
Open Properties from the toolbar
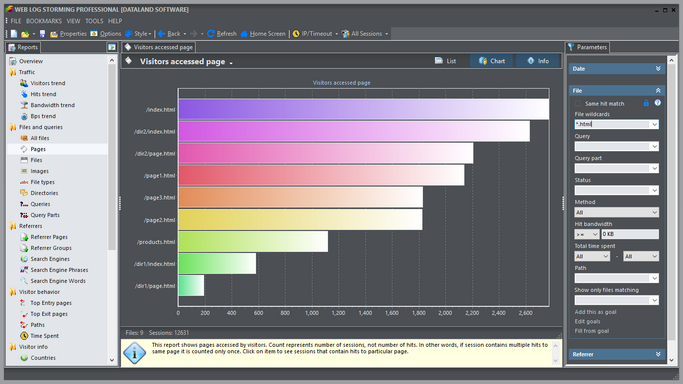pos(68,34)
